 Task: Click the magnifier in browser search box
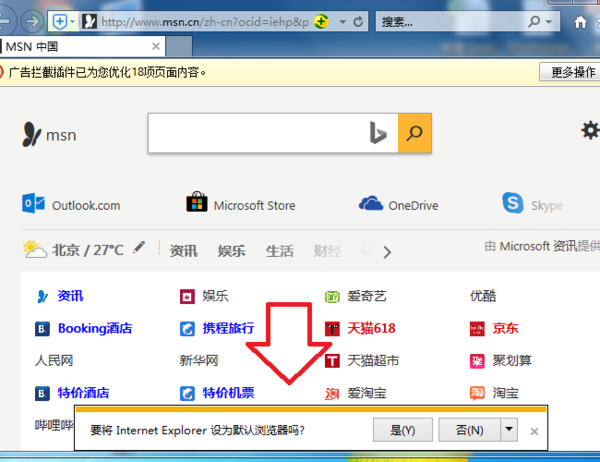point(534,21)
